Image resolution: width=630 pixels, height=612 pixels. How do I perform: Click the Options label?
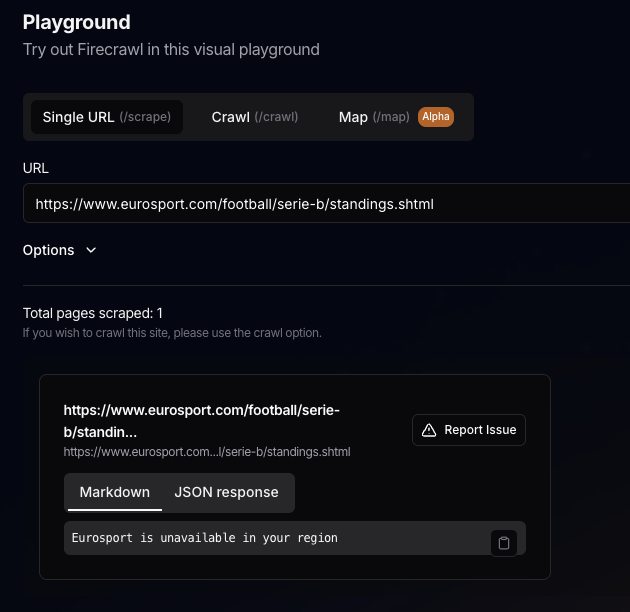pyautogui.click(x=49, y=251)
